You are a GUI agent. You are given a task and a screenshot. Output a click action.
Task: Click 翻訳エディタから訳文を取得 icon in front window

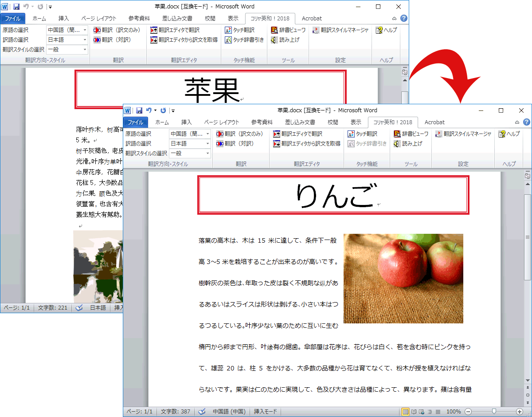pos(277,144)
